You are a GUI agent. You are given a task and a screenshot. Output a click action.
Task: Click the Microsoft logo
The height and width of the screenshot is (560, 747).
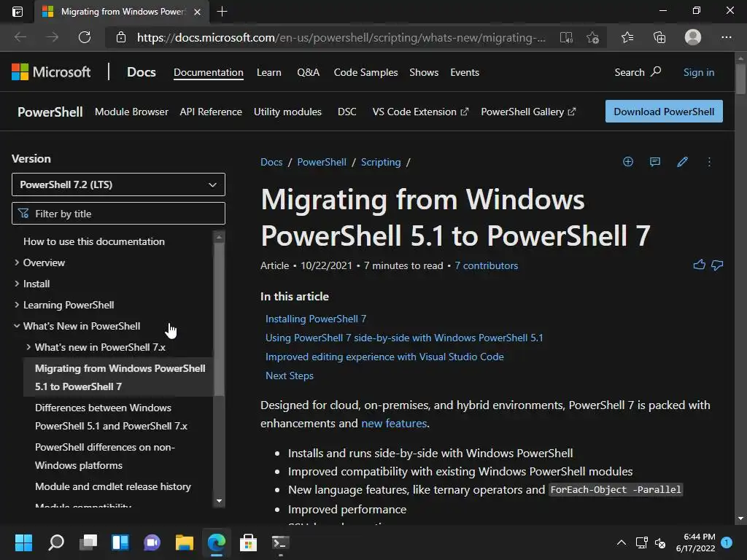click(51, 72)
